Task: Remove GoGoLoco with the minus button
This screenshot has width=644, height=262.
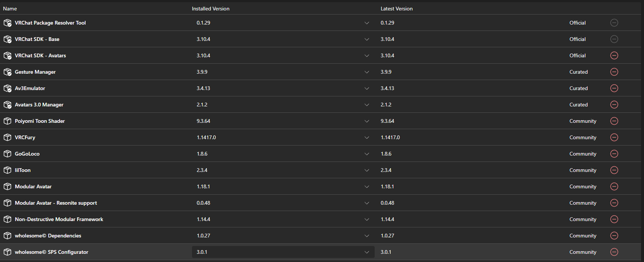Action: (x=614, y=154)
